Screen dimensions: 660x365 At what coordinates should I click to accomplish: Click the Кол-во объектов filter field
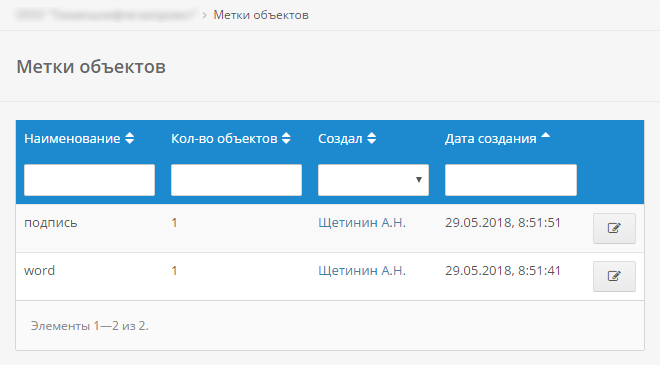[236, 180]
